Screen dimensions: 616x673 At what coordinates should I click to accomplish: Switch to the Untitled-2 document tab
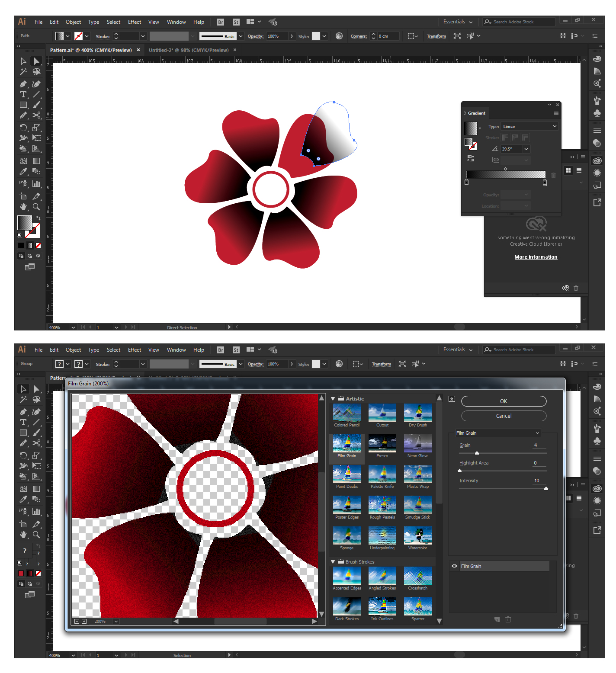189,50
